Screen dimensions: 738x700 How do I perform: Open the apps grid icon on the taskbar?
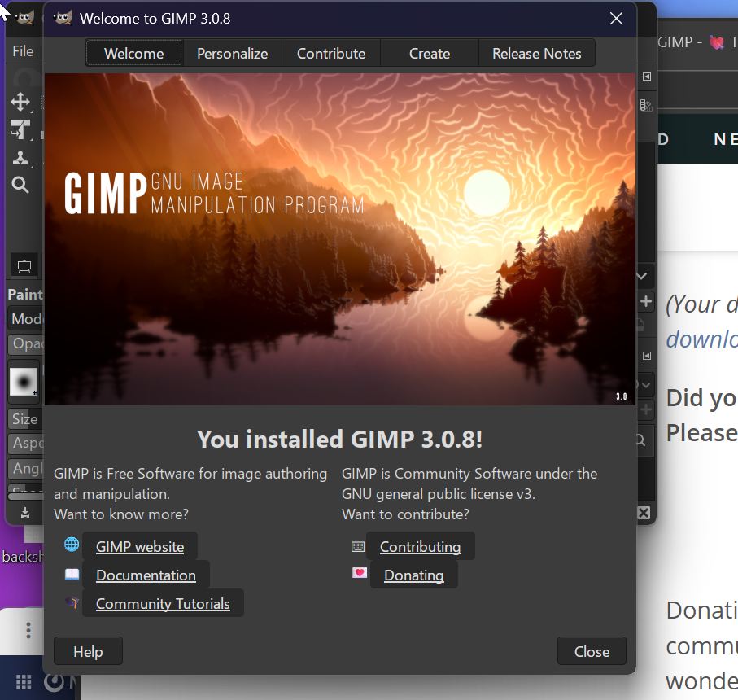click(24, 681)
